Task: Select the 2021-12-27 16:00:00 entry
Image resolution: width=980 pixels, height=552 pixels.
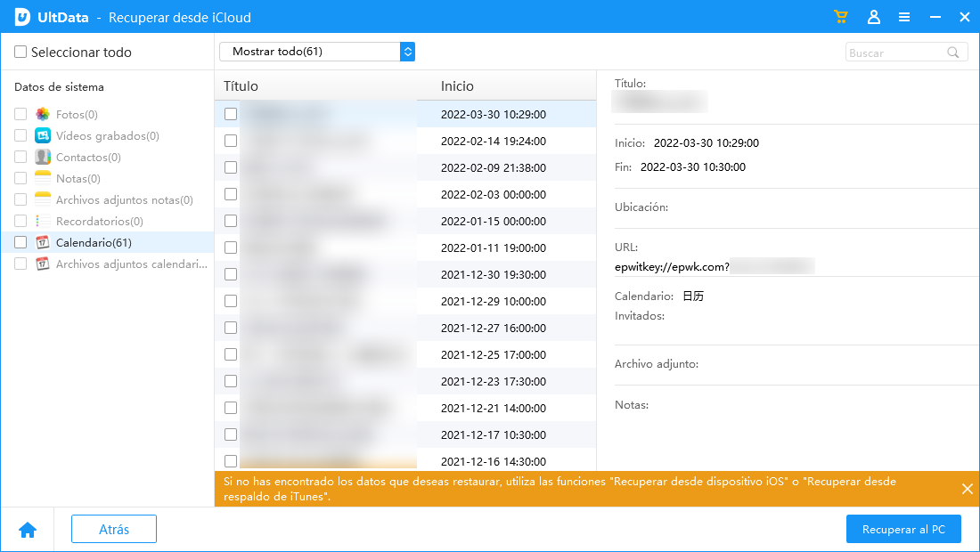Action: coord(405,328)
